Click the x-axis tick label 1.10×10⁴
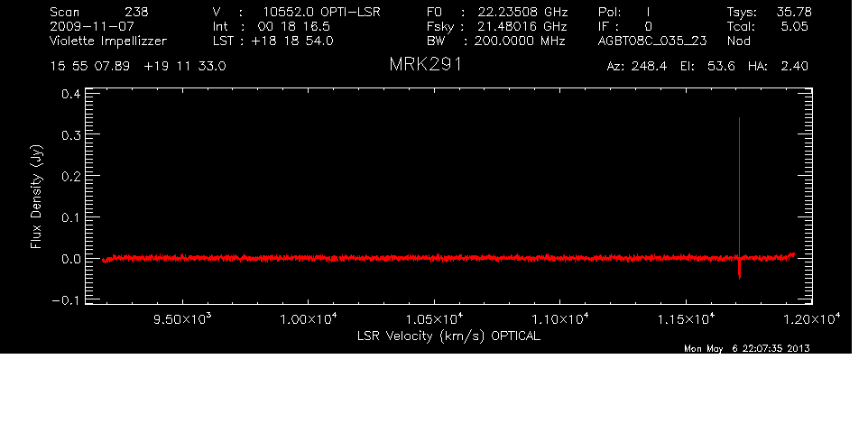Viewport: 868px width, 442px height. tap(560, 319)
